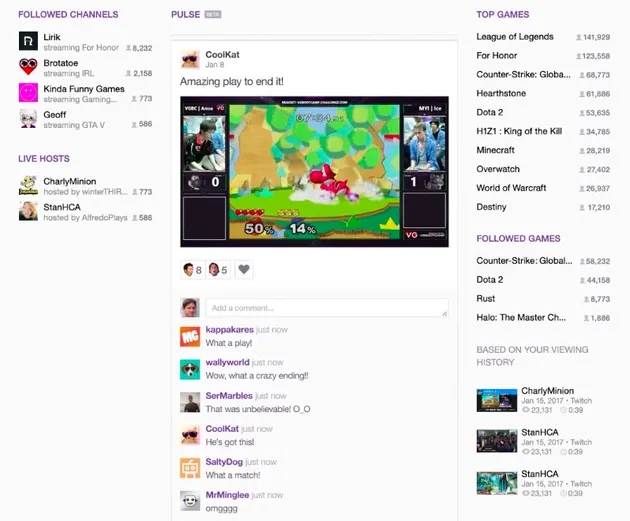This screenshot has height=521, width=630.
Task: Click StanHCA avatar in Live Hosts
Action: 28,211
